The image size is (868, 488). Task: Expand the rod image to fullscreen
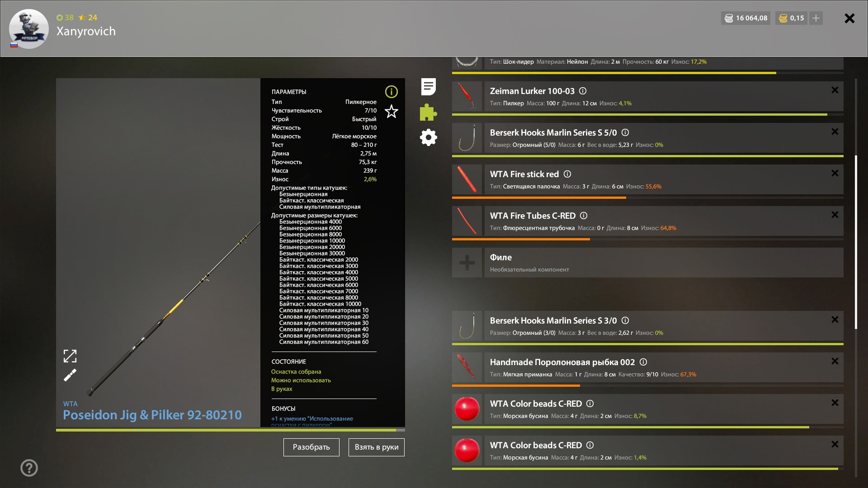click(70, 356)
